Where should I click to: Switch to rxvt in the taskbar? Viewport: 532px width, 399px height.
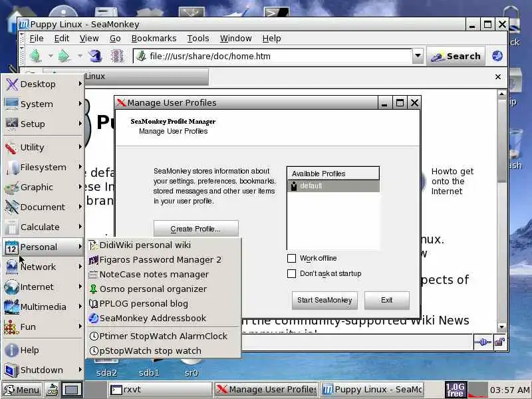[160, 390]
